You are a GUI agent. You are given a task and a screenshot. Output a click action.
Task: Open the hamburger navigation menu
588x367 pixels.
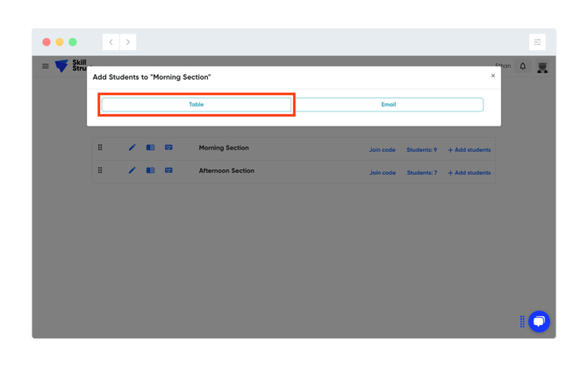point(46,66)
